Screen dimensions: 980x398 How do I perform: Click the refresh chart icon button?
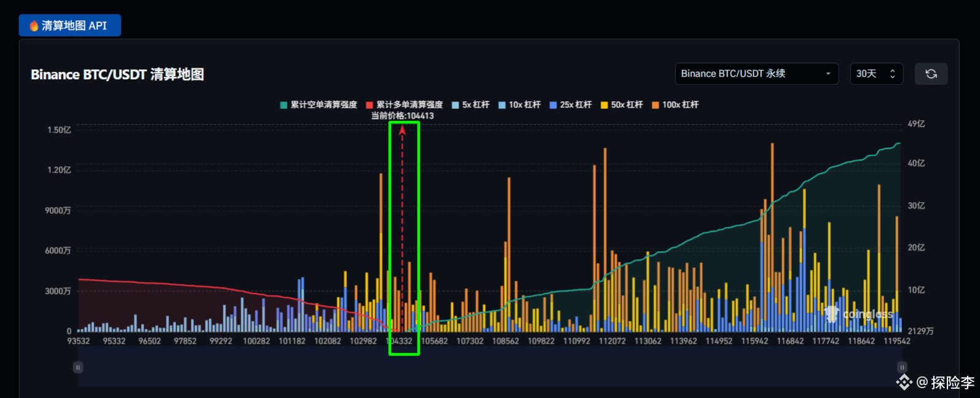[x=931, y=74]
